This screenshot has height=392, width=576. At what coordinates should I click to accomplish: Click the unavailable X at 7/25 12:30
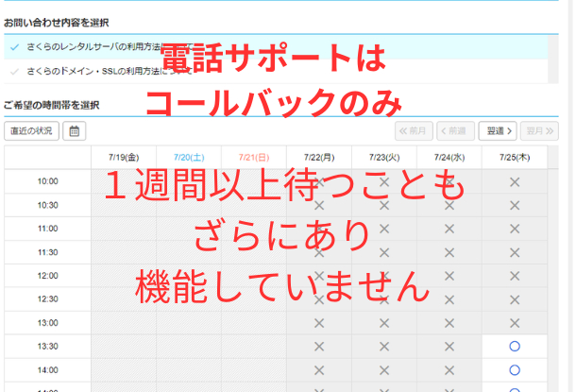[515, 299]
